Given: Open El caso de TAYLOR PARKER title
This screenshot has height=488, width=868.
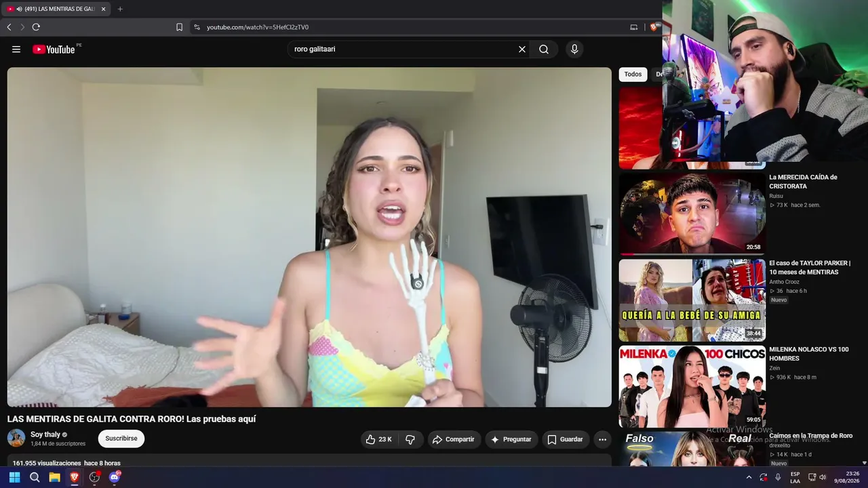Looking at the screenshot, I should [810, 268].
